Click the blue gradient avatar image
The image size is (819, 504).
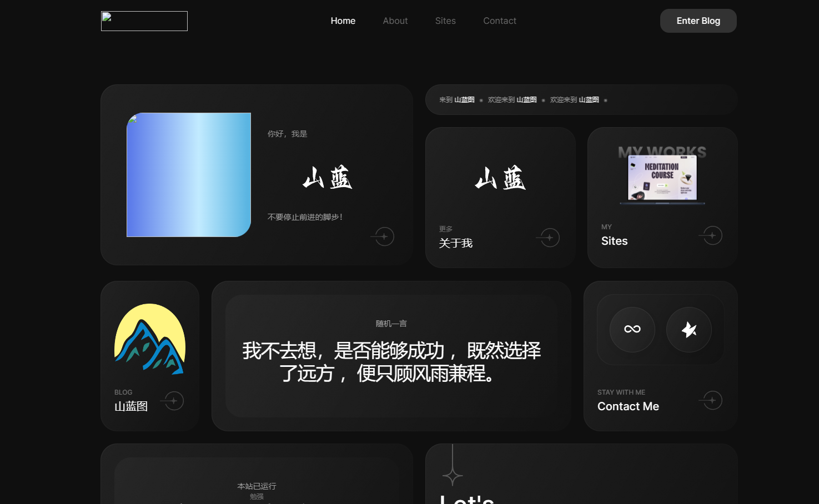click(189, 175)
